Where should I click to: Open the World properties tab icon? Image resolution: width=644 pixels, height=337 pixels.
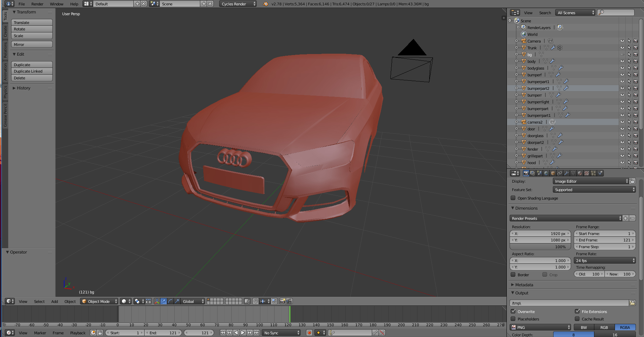[546, 173]
